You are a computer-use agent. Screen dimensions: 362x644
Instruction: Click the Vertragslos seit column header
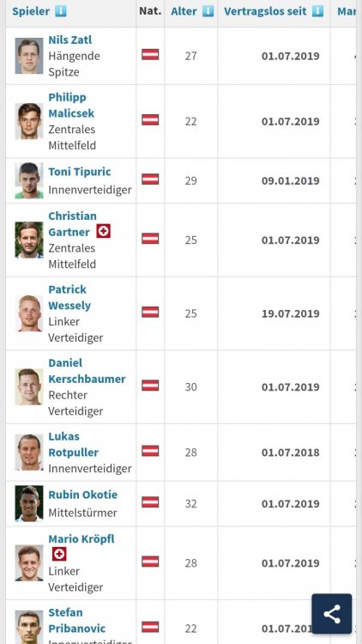point(265,11)
